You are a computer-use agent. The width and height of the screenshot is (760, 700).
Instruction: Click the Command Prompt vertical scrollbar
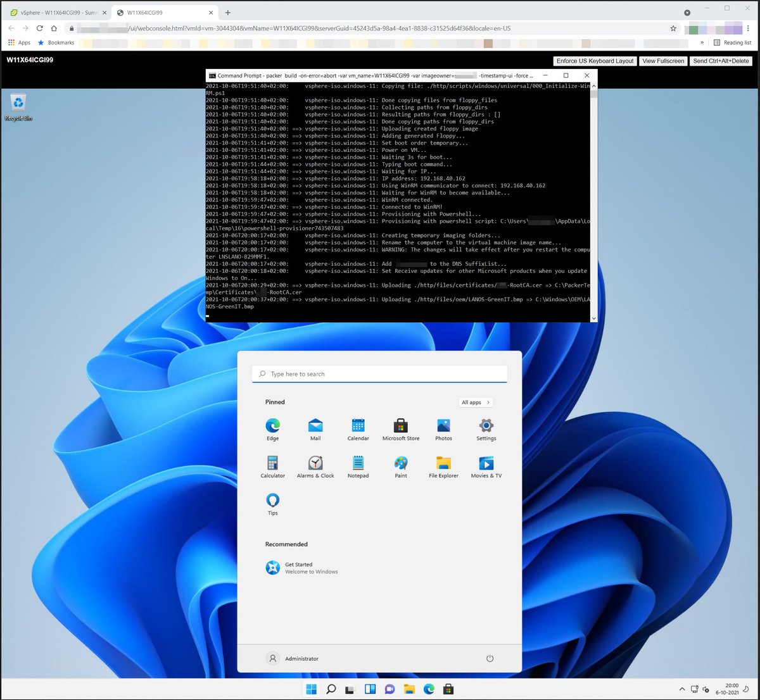coord(593,202)
